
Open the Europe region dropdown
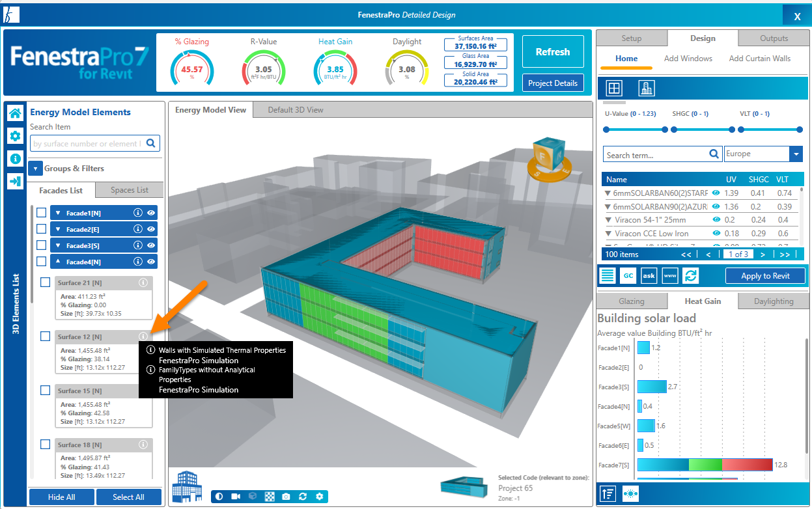pos(796,154)
